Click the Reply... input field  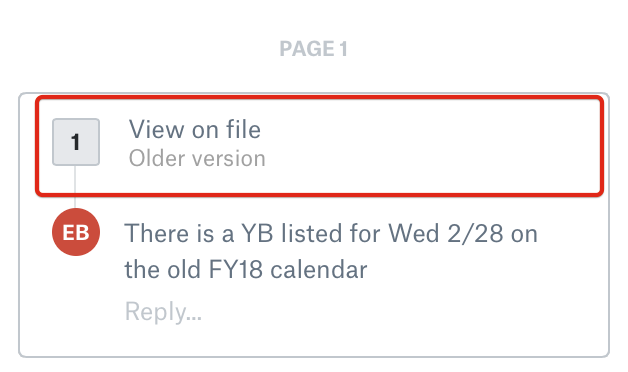(x=163, y=312)
